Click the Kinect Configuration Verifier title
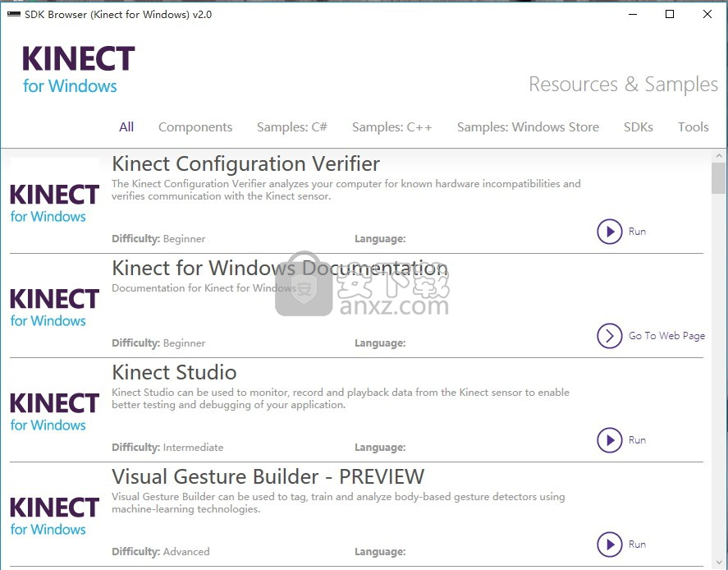Image resolution: width=728 pixels, height=570 pixels. tap(245, 164)
